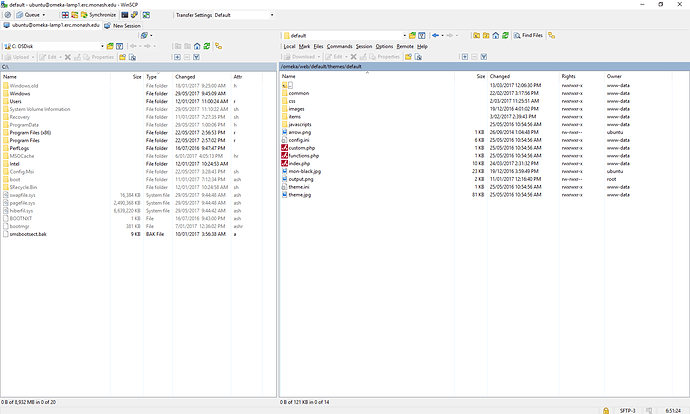Screen dimensions: 690x414
Task: Click Keep Remote Directory Up to Date icon
Action: pyautogui.click(x=74, y=15)
